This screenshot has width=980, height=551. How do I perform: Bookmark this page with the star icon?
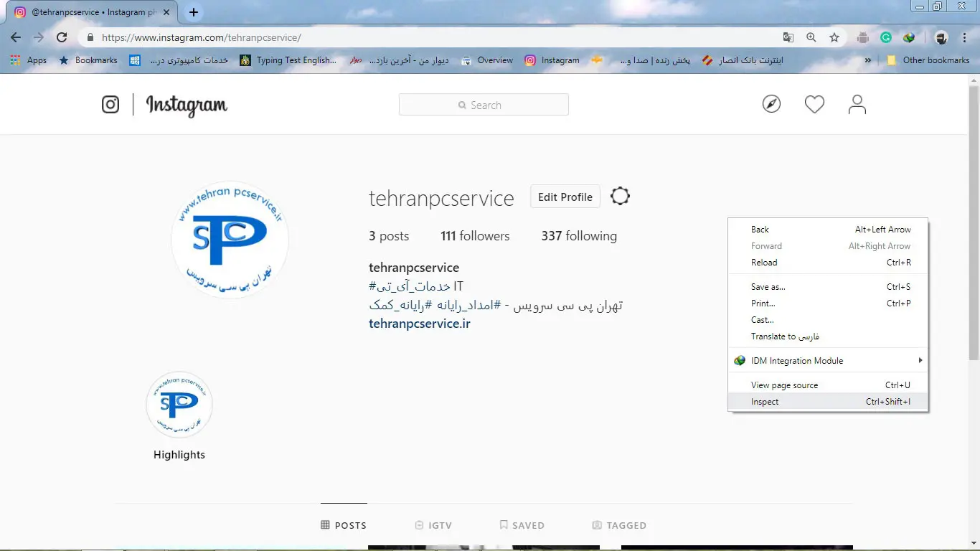point(834,37)
